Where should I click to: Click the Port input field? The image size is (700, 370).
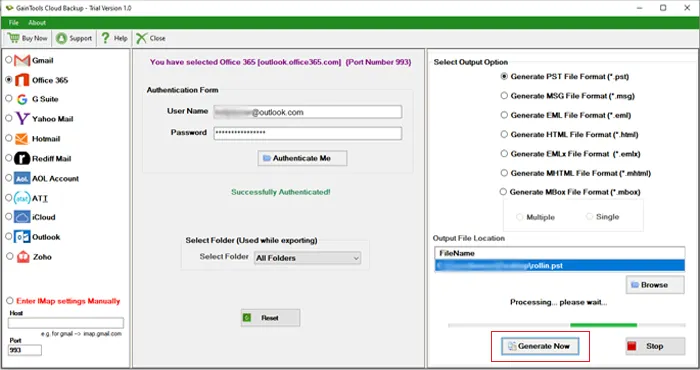[25, 350]
